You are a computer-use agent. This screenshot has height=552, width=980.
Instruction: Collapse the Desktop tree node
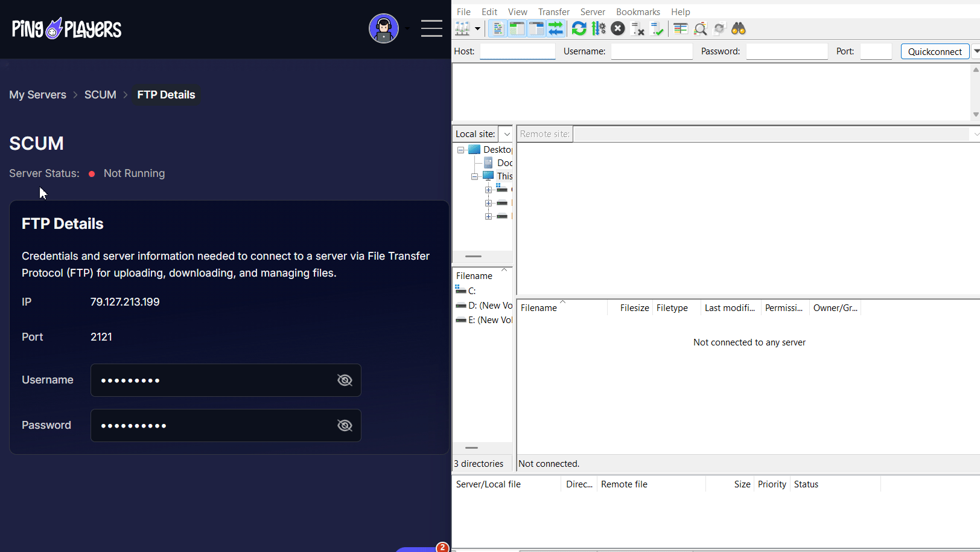460,150
